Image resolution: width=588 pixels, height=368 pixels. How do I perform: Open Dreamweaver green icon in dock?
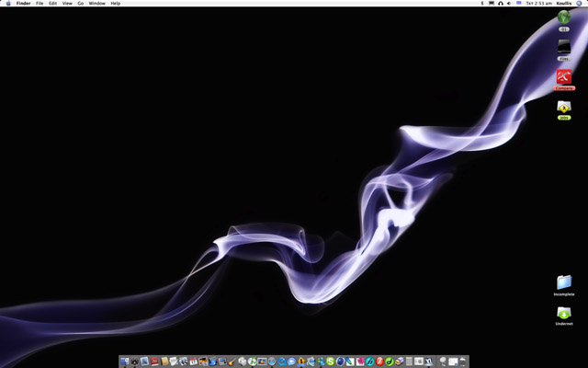click(x=390, y=362)
